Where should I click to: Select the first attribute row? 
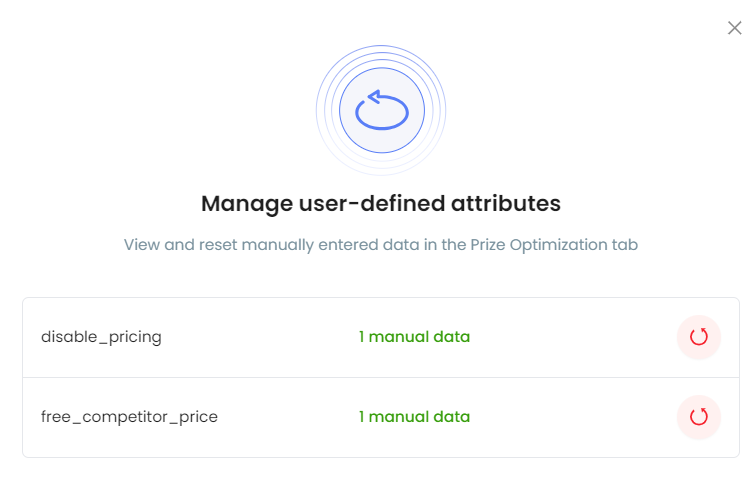point(381,338)
